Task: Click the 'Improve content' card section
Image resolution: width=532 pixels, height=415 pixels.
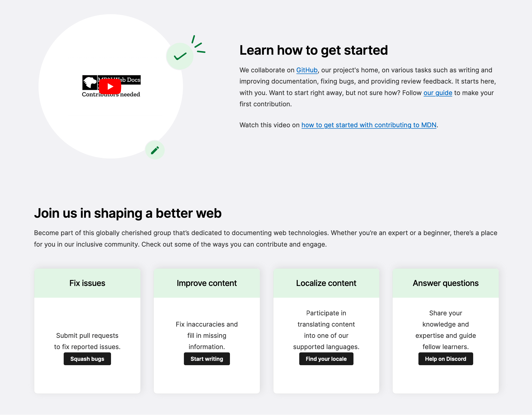Action: (206, 330)
